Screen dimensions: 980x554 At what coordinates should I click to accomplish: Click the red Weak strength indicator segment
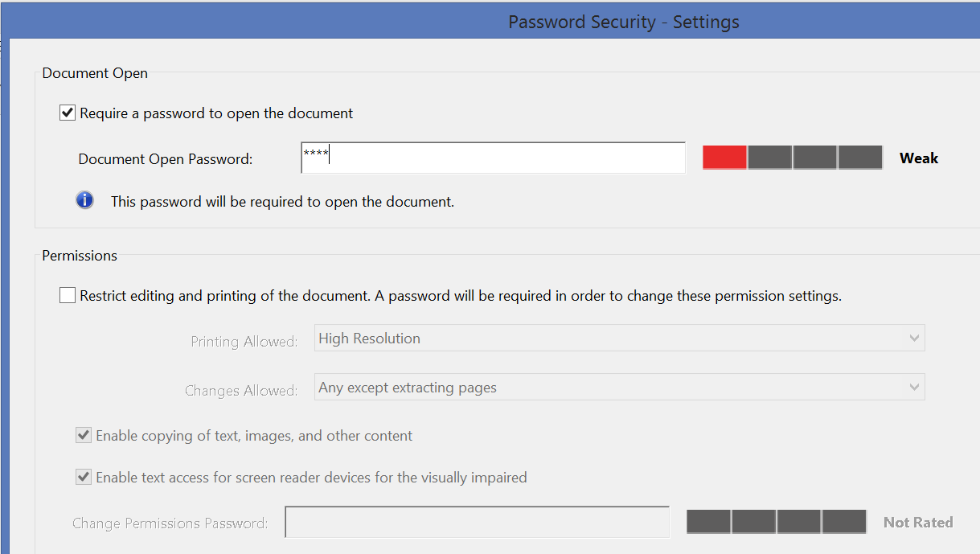[723, 157]
